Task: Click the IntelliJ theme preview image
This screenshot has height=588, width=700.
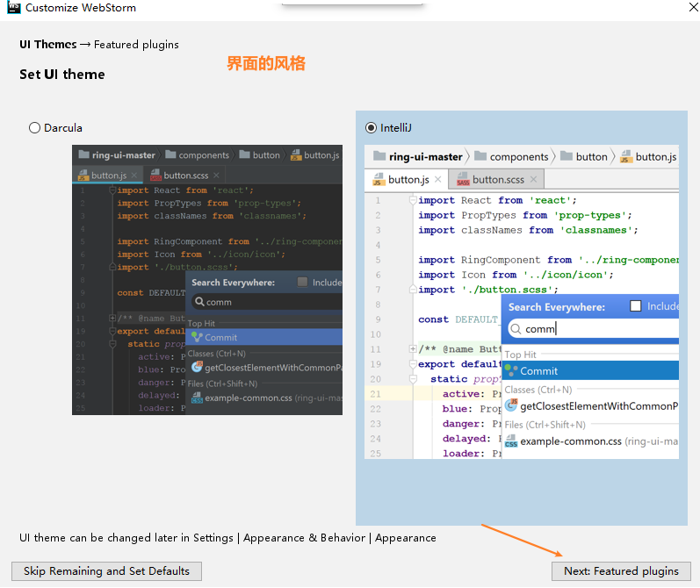Action: pos(522,302)
